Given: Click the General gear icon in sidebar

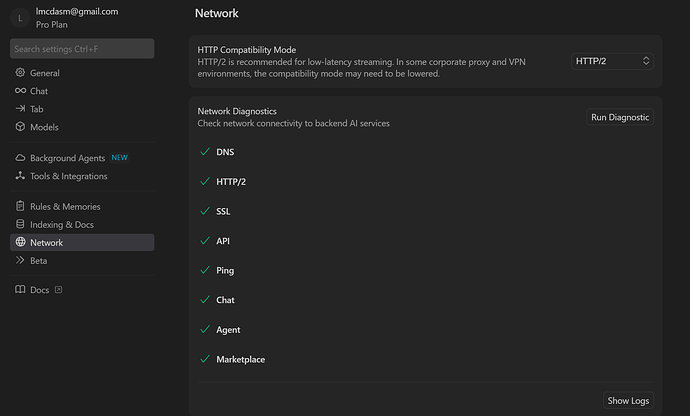Looking at the screenshot, I should [x=20, y=73].
